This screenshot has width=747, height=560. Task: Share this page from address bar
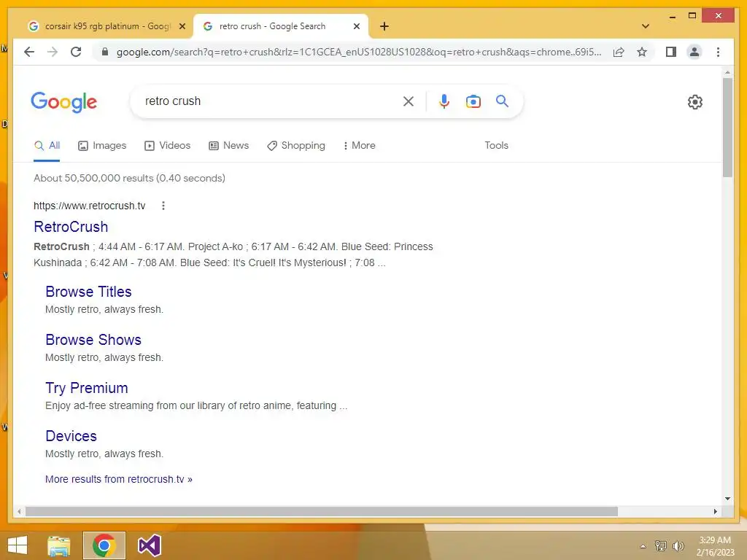[x=619, y=52]
